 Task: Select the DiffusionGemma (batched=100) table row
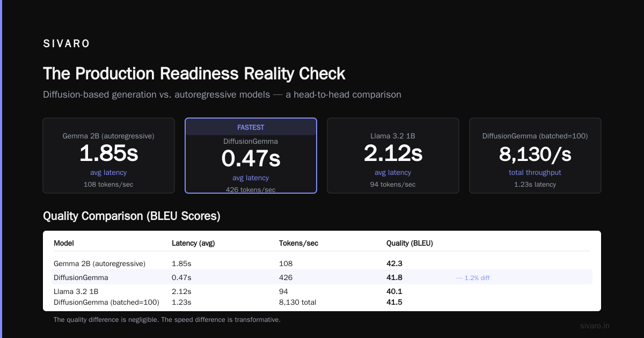click(x=322, y=302)
